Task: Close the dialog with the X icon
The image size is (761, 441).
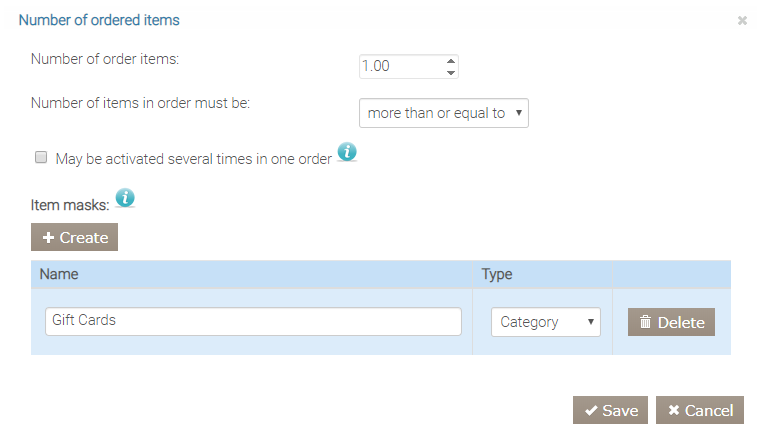Action: 742,20
